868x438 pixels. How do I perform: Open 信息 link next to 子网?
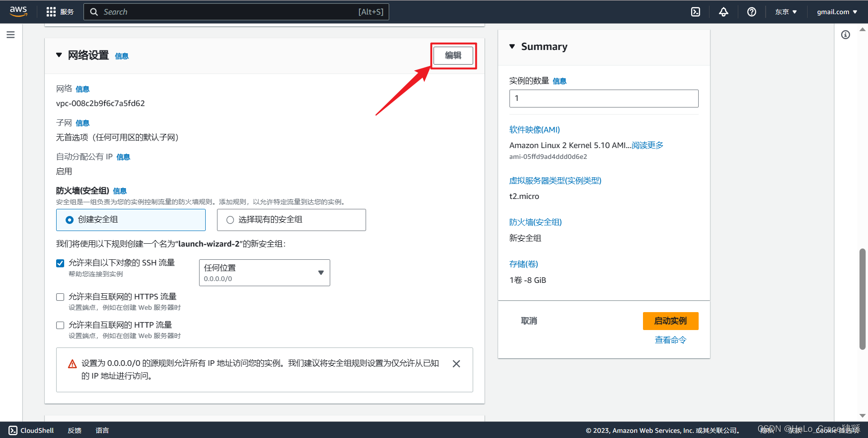(x=83, y=123)
